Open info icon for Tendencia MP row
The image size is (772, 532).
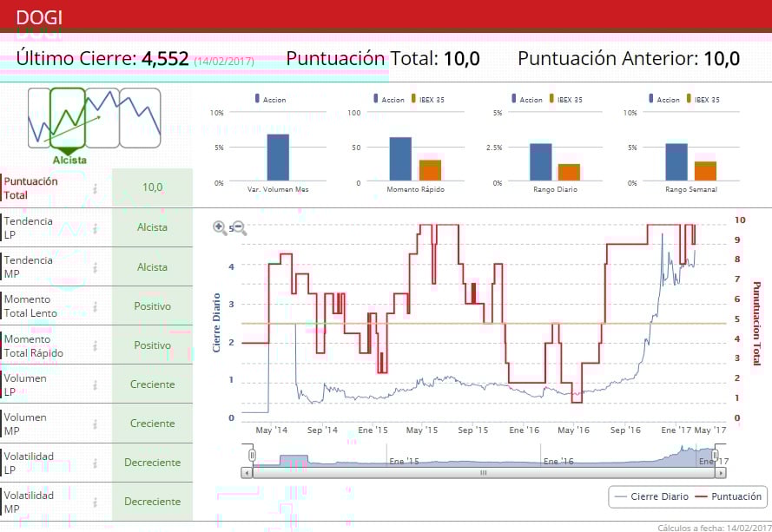tap(95, 267)
